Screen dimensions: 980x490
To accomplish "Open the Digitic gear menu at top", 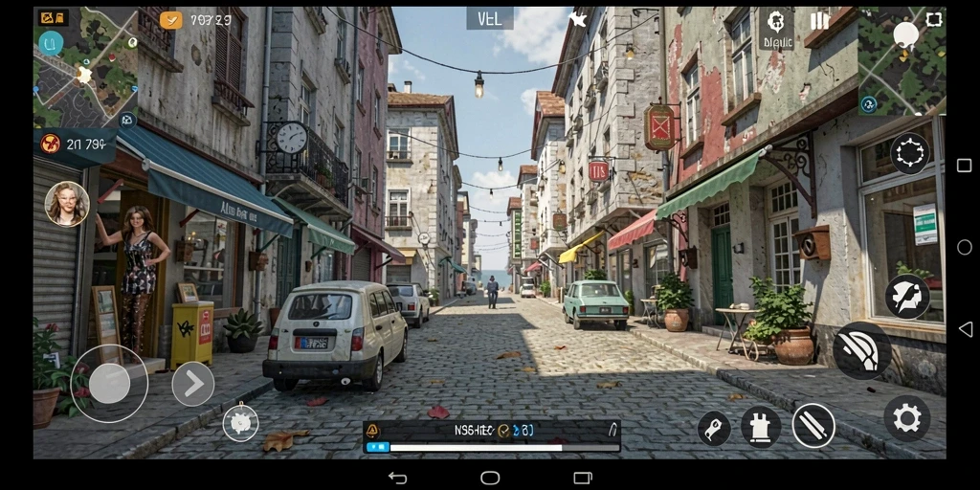I will 776,29.
